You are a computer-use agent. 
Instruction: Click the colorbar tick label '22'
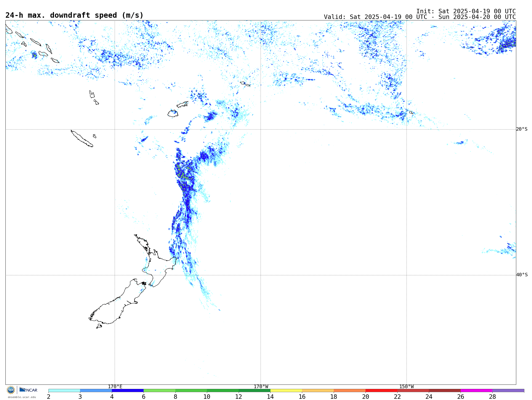pos(397,397)
